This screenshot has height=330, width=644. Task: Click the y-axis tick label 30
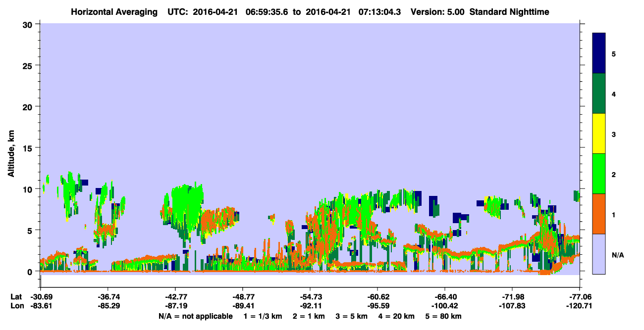coord(29,24)
